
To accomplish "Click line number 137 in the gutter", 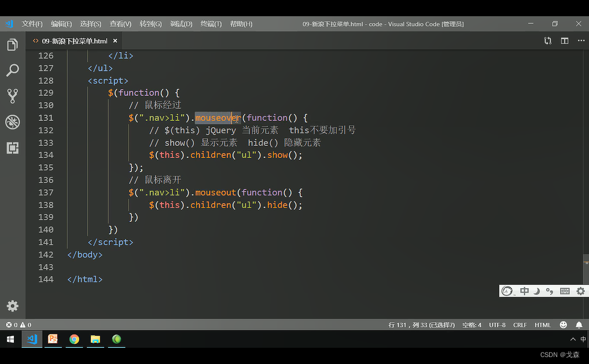I will coord(46,193).
